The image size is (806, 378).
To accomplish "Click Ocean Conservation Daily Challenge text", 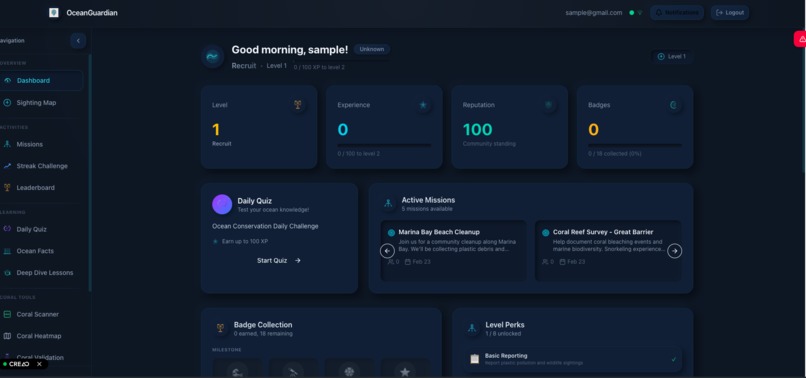I will pyautogui.click(x=265, y=226).
